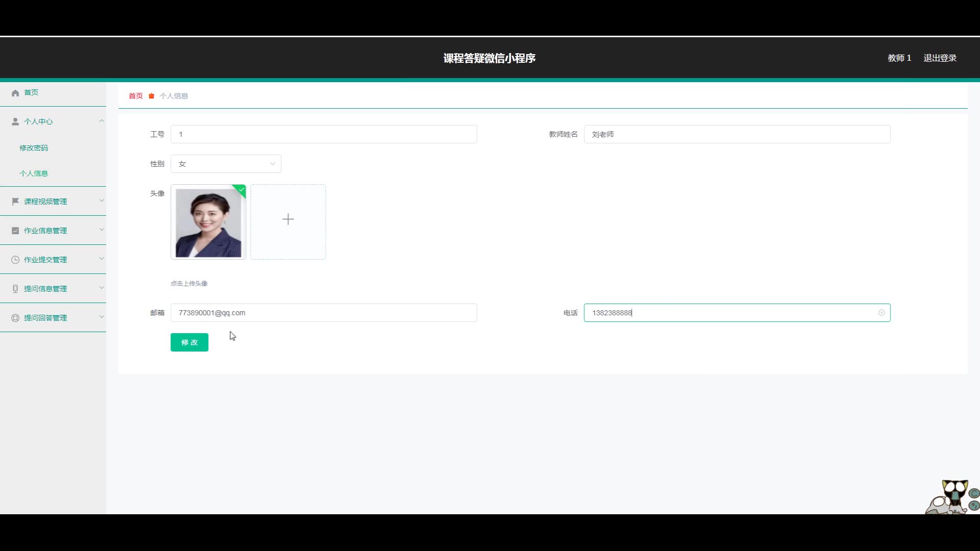Screen dimensions: 980x551
Task: Expand 课程视频管理 menu chevron
Action: tap(102, 201)
